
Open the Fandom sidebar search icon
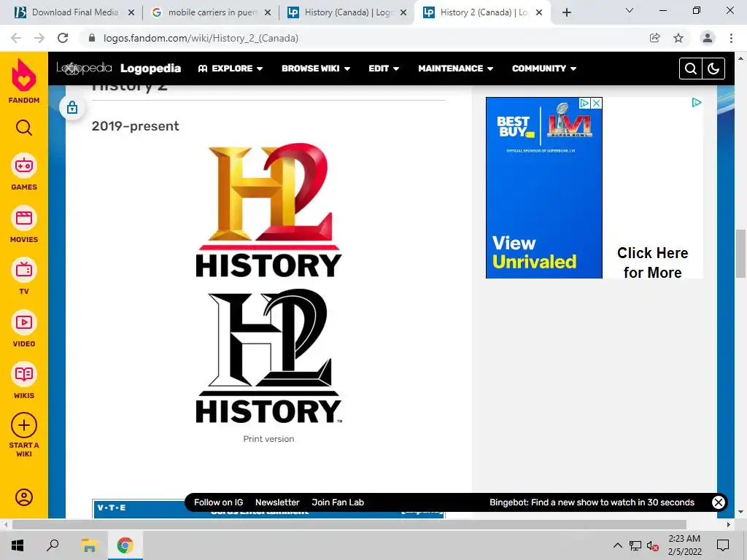pos(24,128)
